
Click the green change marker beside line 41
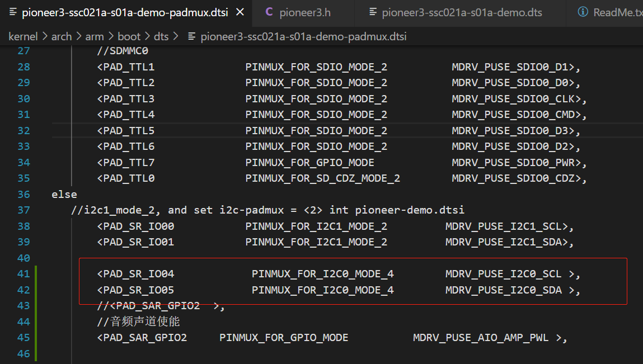36,274
